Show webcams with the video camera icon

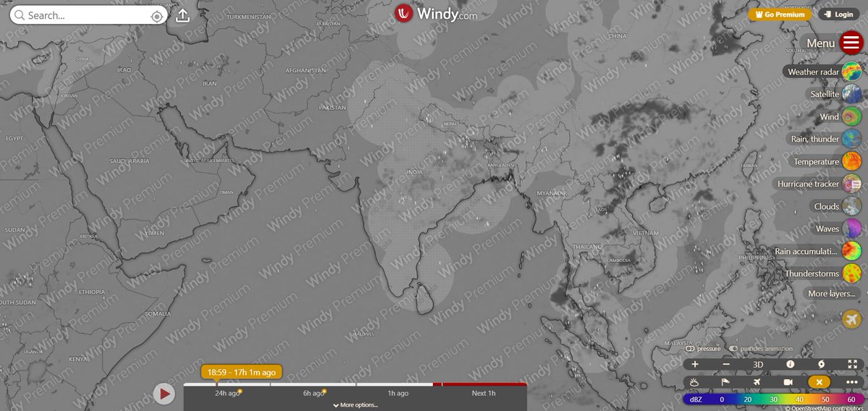788,381
